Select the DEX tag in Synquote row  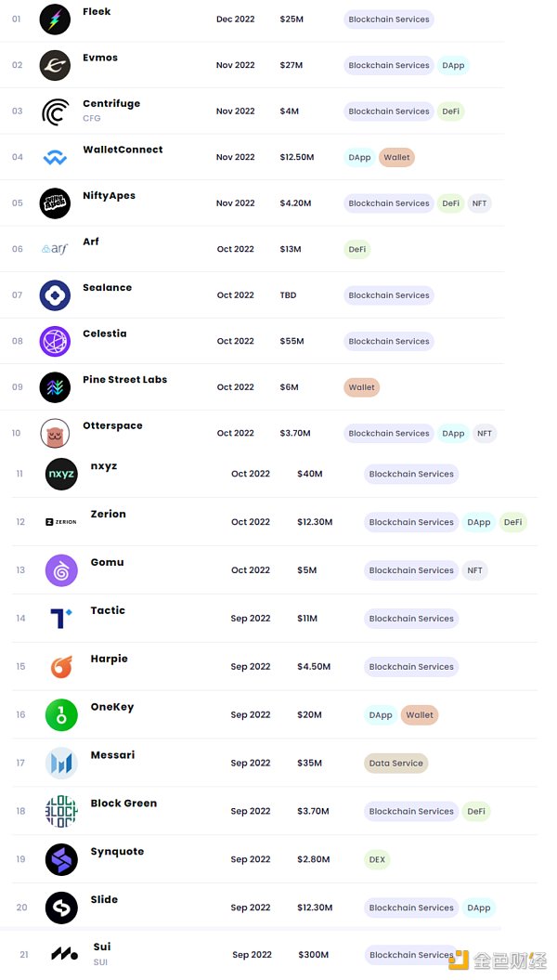(x=377, y=859)
